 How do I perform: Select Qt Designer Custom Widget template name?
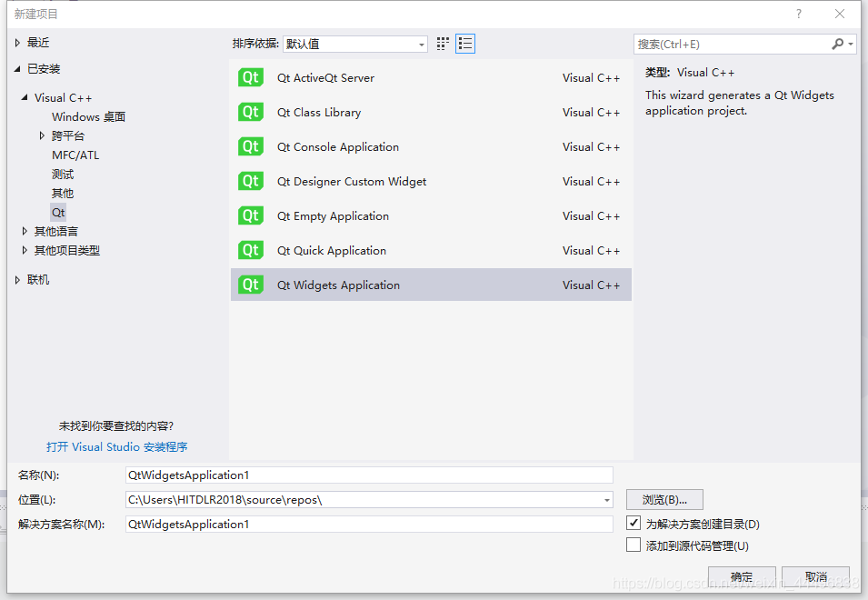tap(352, 181)
